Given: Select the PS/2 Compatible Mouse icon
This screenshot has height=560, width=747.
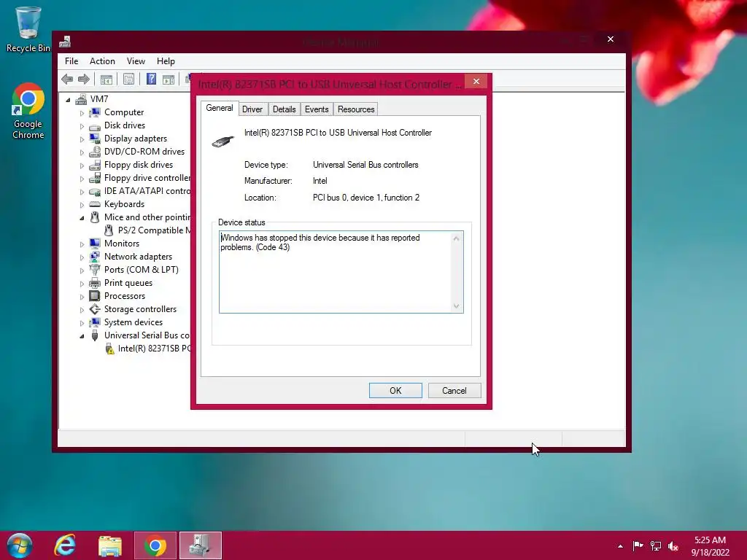Looking at the screenshot, I should point(109,230).
